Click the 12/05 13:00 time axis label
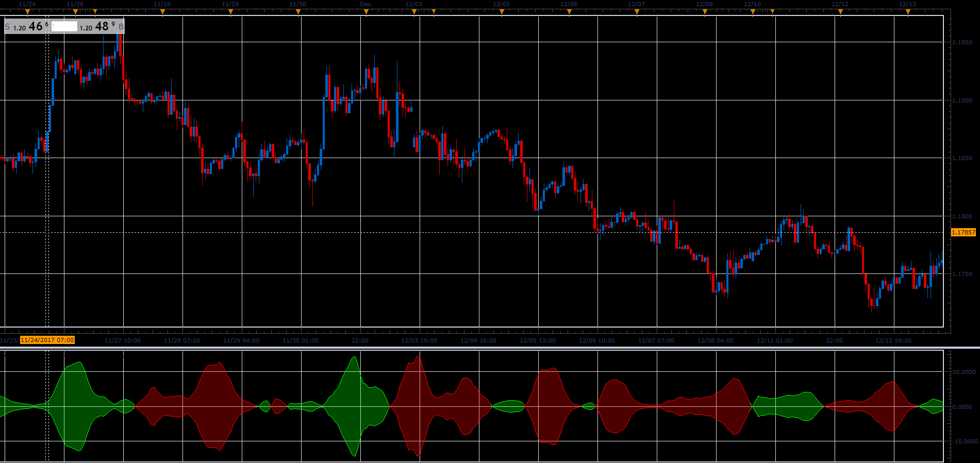 tap(538, 340)
